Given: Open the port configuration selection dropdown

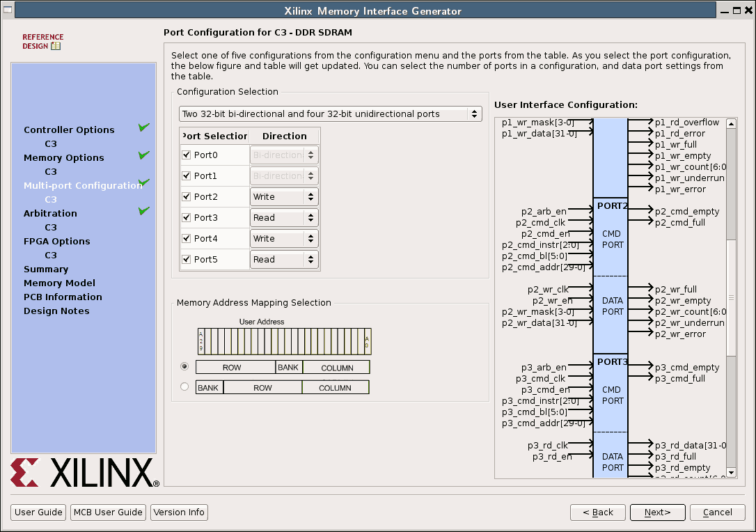Looking at the screenshot, I should point(330,114).
